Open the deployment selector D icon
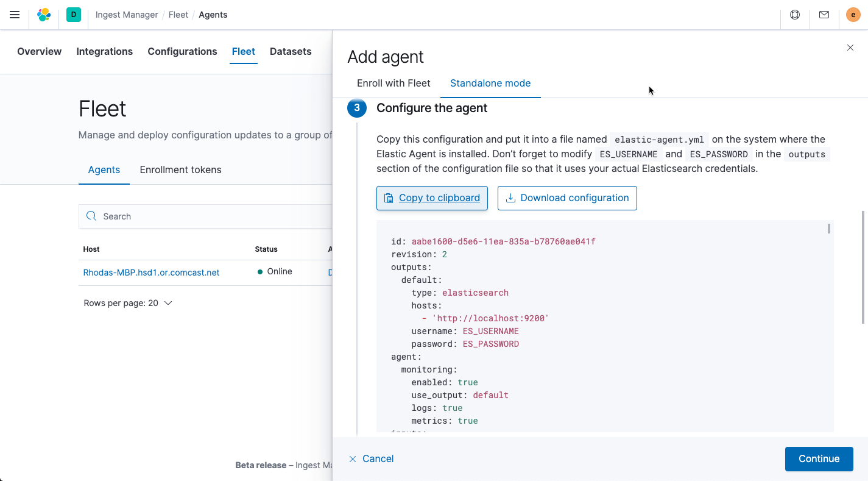The height and width of the screenshot is (481, 868). [x=73, y=15]
